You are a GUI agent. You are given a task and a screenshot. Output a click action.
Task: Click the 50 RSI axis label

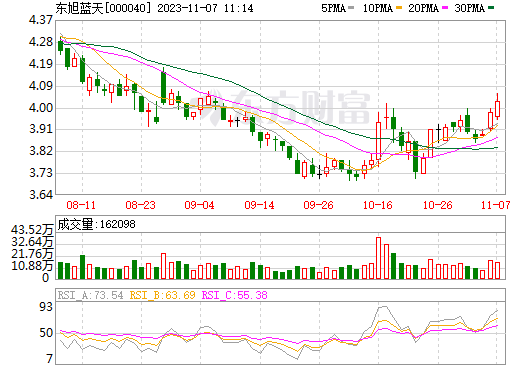coord(46,333)
